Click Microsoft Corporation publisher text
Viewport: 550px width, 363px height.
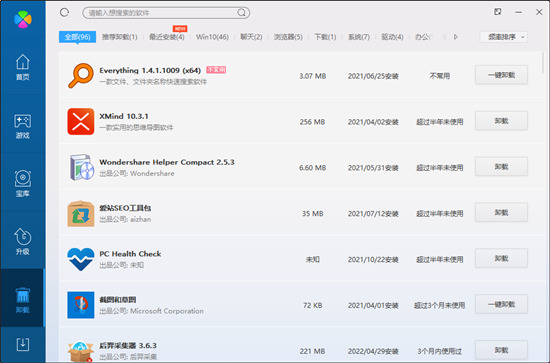point(167,311)
